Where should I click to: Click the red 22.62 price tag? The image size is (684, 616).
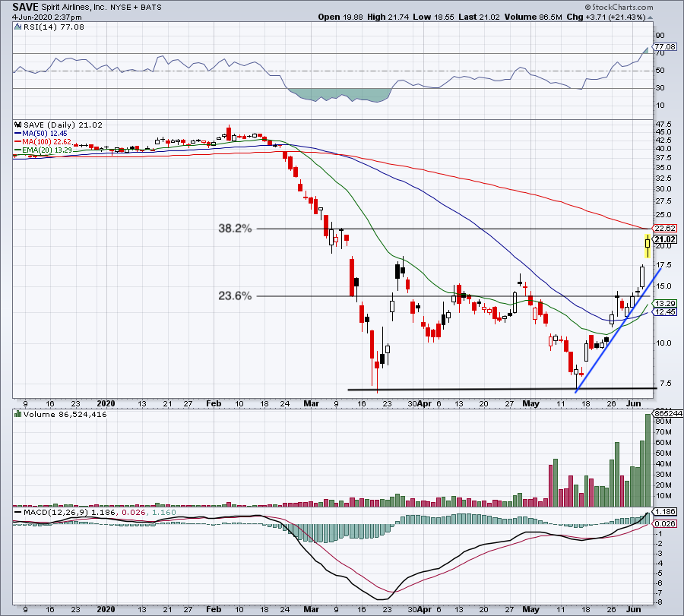666,228
